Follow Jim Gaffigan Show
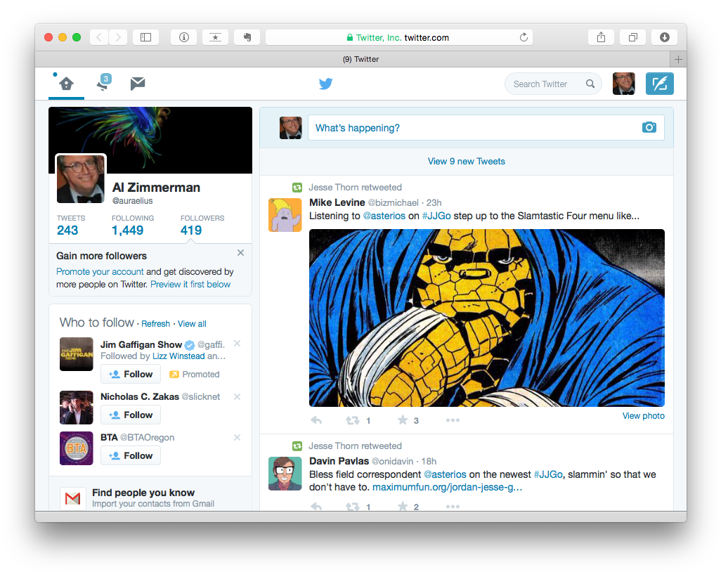This screenshot has width=728, height=572. click(x=131, y=374)
